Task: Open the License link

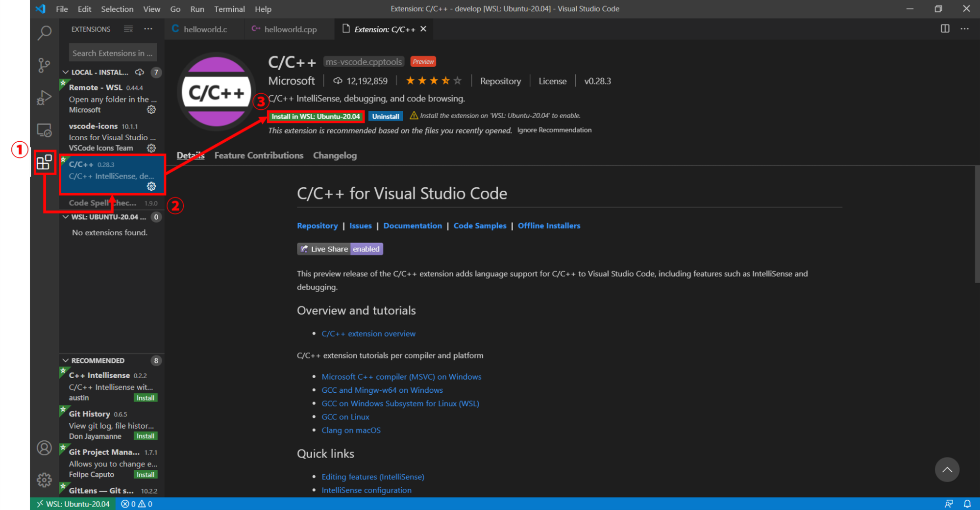Action: pos(552,81)
